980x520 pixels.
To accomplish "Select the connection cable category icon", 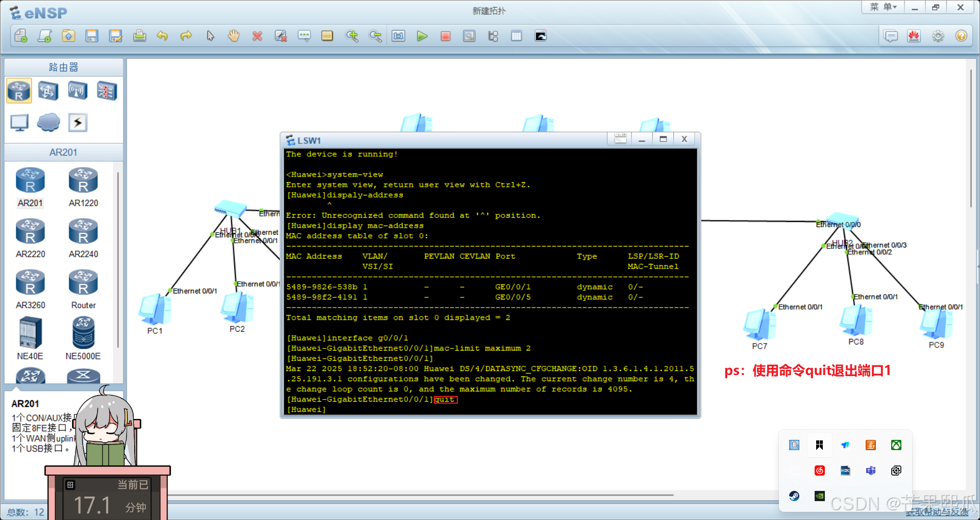I will click(x=78, y=122).
